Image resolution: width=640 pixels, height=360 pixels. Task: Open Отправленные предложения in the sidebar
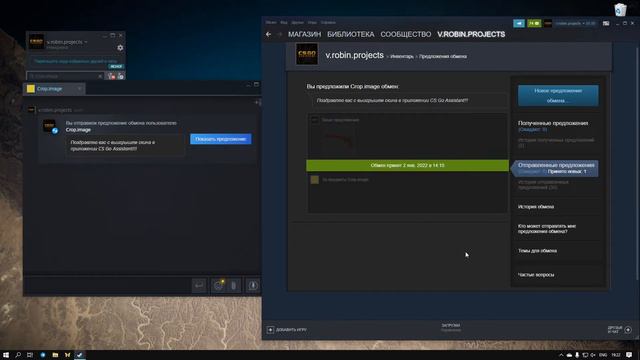[x=556, y=165]
